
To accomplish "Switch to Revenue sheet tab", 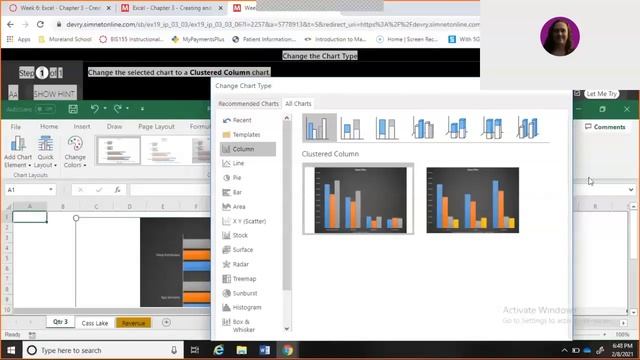I will (x=133, y=323).
